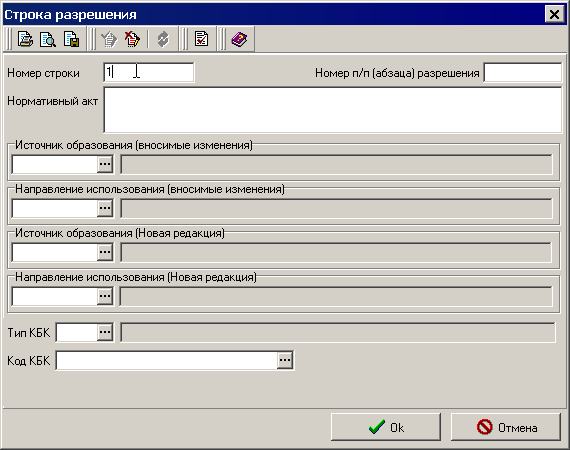Click the Номер п/п (абзаца) разрешения field
Viewport: 570px width, 450px height.
coord(522,72)
